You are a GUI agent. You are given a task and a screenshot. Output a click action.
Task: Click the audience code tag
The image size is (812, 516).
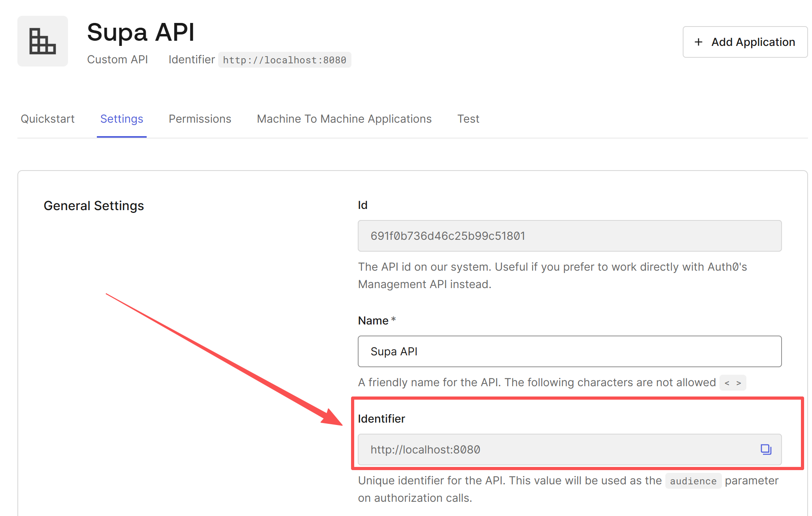(693, 481)
